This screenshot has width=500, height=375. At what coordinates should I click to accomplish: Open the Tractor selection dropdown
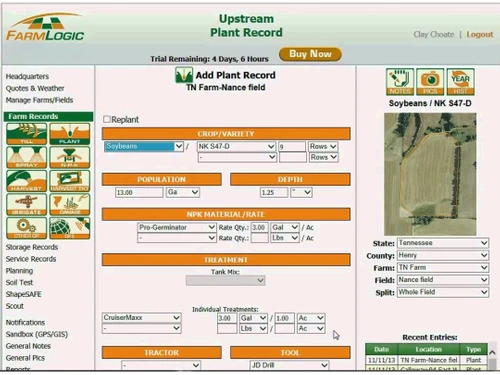161,365
